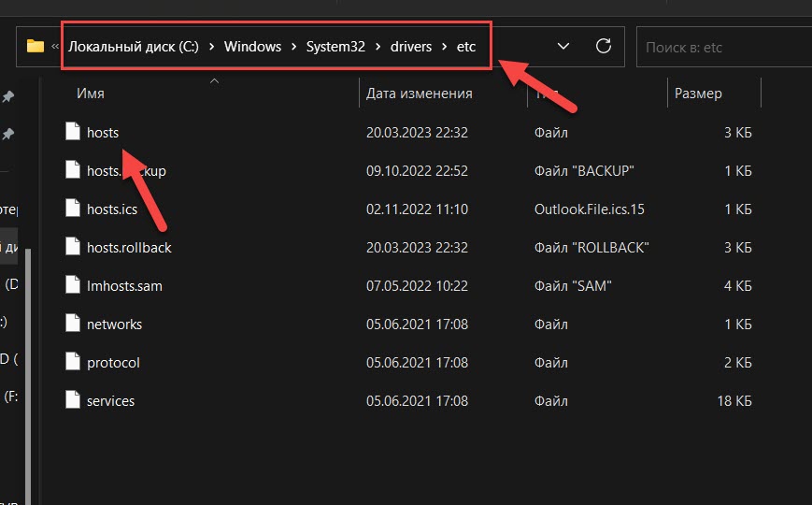Select the hosts file
812x505 pixels.
(x=103, y=133)
